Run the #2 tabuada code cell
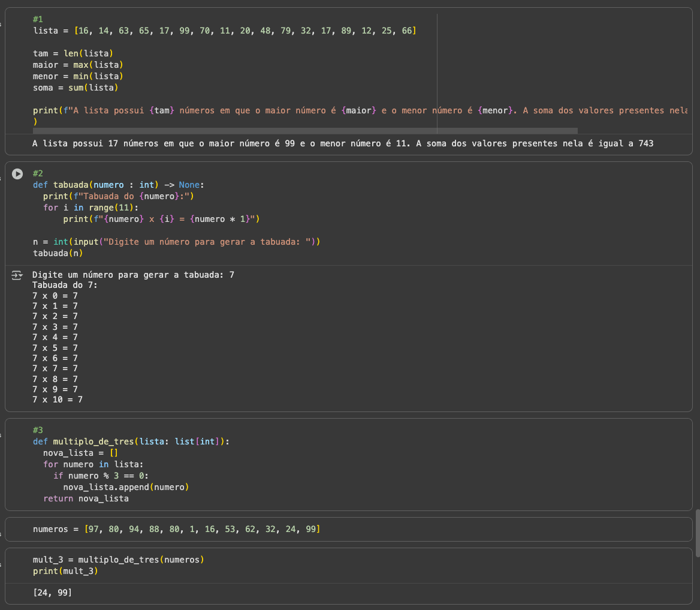700x610 pixels. (17, 173)
